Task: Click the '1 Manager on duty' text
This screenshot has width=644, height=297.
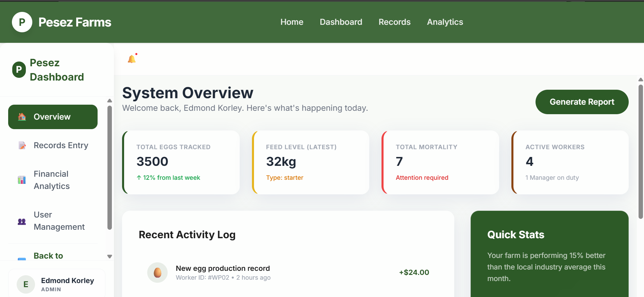Action: pos(552,178)
